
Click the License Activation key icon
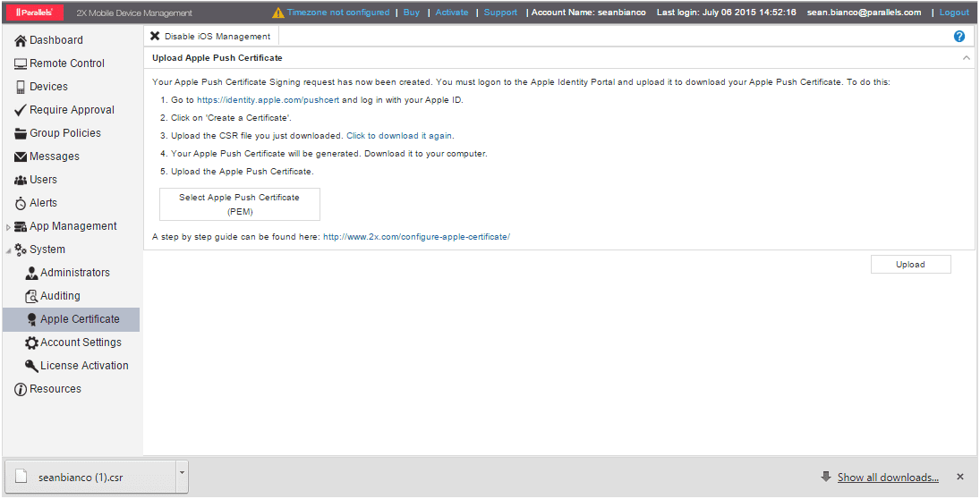tap(31, 366)
